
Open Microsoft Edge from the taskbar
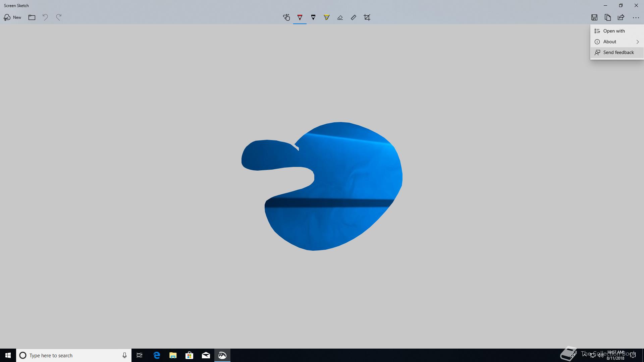(157, 355)
